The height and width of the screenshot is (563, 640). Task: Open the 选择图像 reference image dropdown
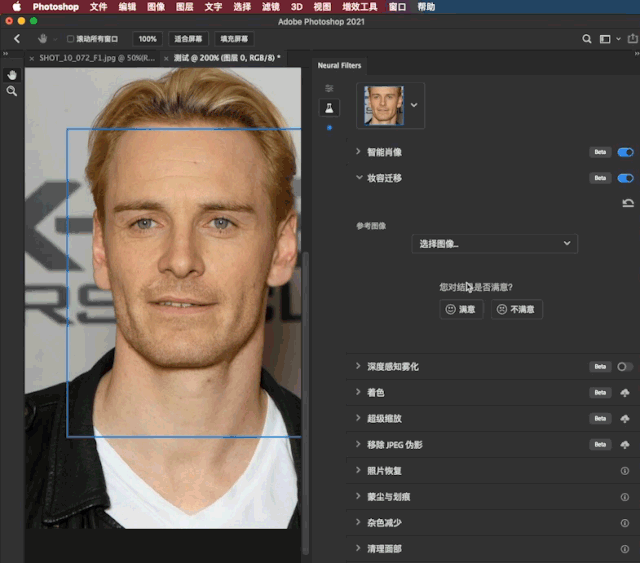[x=494, y=244]
